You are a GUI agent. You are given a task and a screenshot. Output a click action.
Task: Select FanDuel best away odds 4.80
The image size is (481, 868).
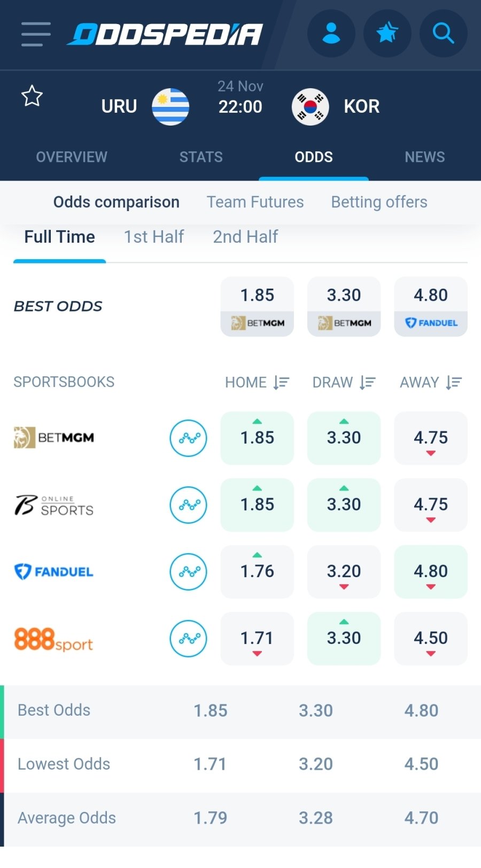point(431,306)
